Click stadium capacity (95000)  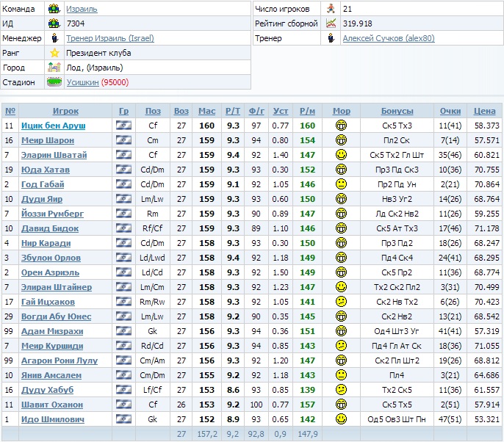[115, 82]
